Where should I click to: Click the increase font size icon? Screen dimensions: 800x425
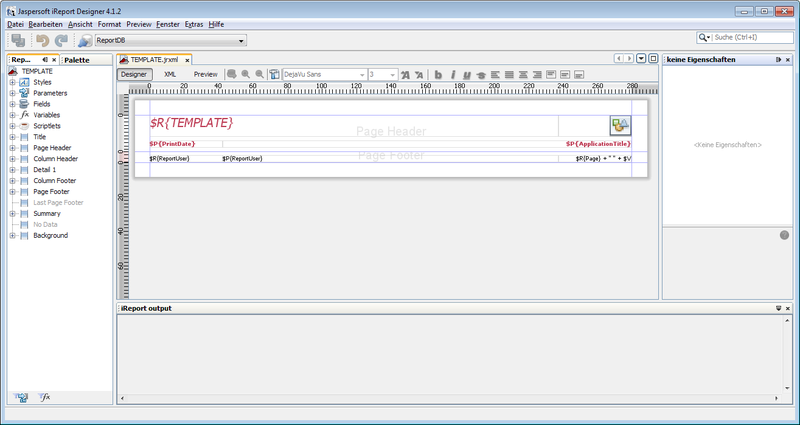tap(406, 74)
